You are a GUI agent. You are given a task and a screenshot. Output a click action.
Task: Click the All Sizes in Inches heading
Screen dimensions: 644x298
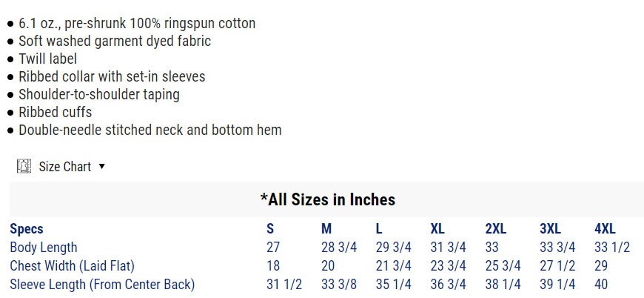coord(327,199)
